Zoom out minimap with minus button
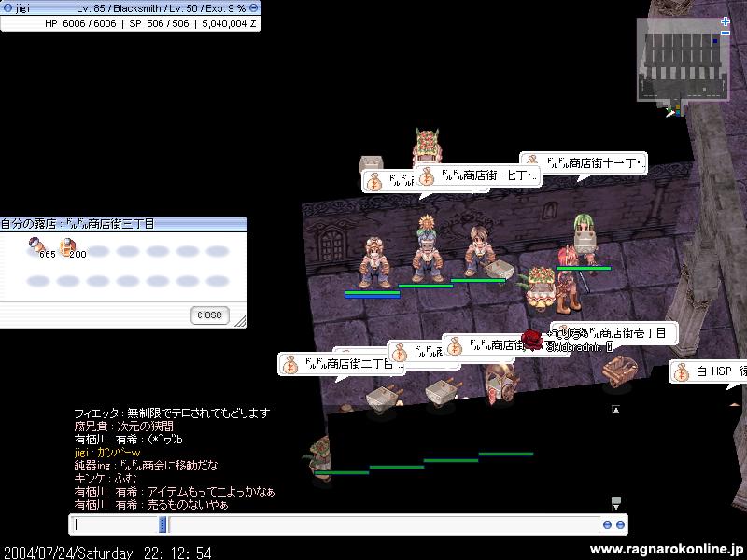 [726, 33]
